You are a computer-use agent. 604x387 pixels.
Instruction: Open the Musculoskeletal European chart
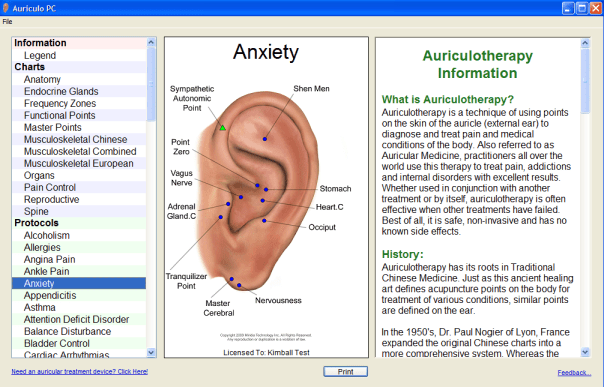coord(79,163)
